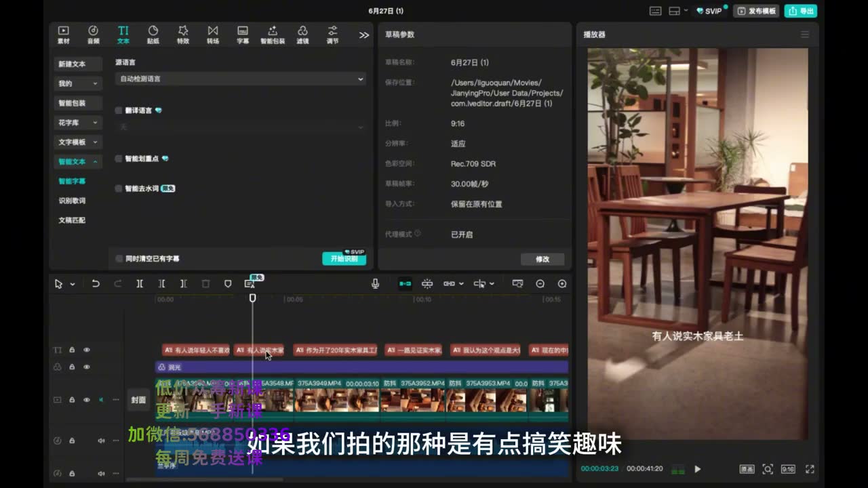Click the 开始识别 button
The image size is (868, 488).
(344, 259)
